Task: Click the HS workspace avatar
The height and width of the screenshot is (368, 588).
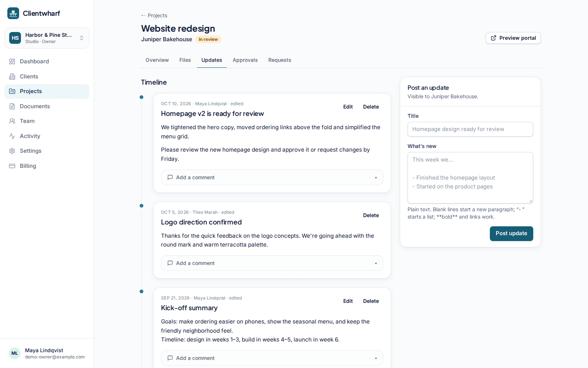Action: pos(15,38)
